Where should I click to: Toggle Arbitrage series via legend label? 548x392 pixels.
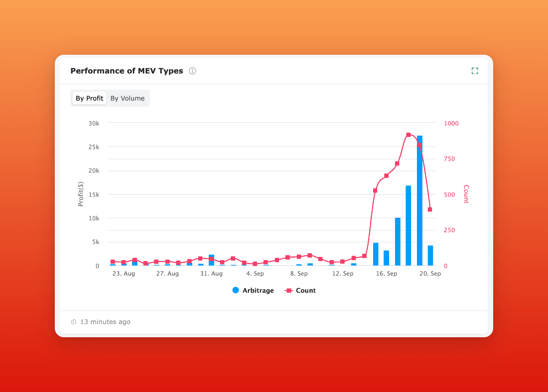click(x=258, y=290)
